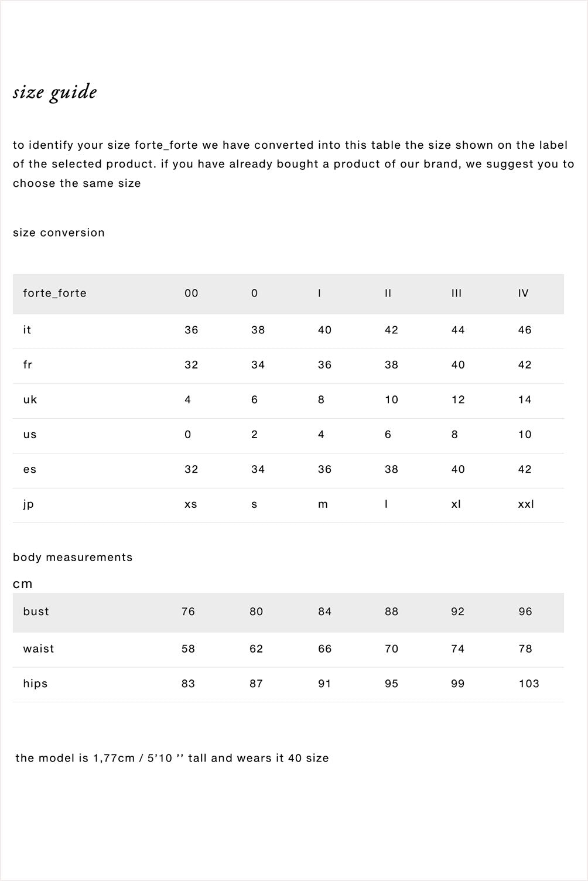
Task: Click the forte_forte size IV column header
Action: point(523,293)
